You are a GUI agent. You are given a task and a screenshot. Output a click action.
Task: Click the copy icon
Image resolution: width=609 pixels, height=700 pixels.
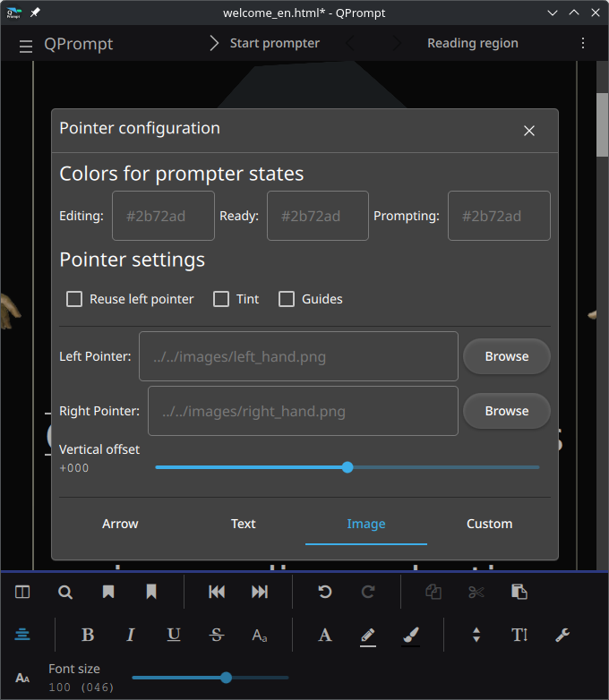(x=433, y=592)
